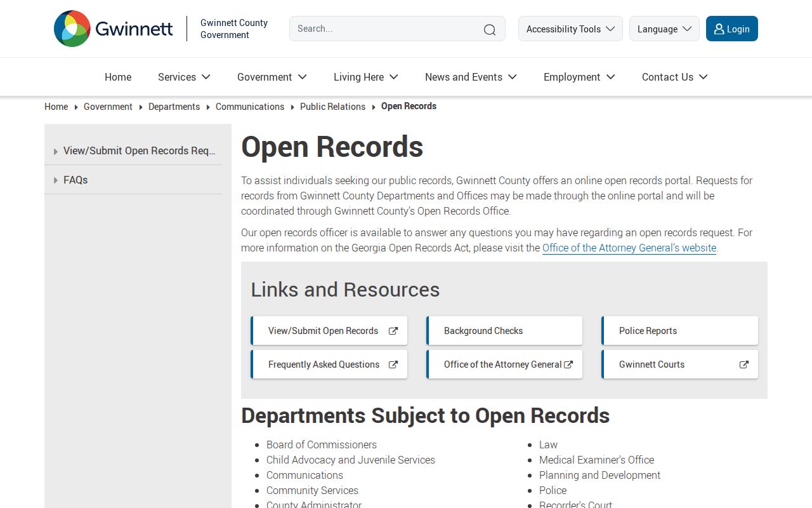Image resolution: width=812 pixels, height=508 pixels.
Task: Click the Home breadcrumb link
Action: point(56,107)
